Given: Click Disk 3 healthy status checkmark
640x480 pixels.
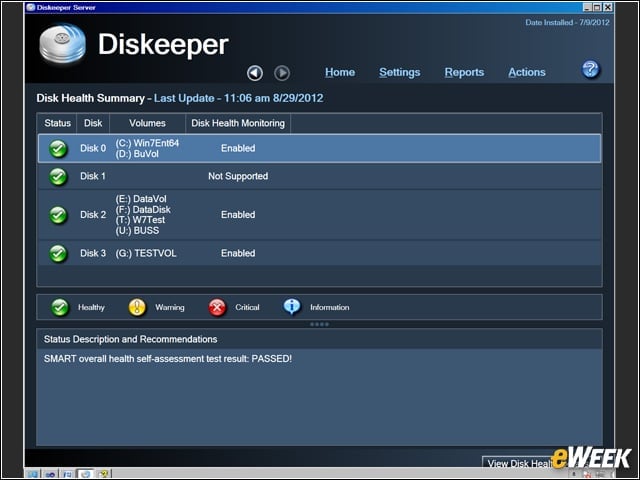Looking at the screenshot, I should [x=58, y=253].
